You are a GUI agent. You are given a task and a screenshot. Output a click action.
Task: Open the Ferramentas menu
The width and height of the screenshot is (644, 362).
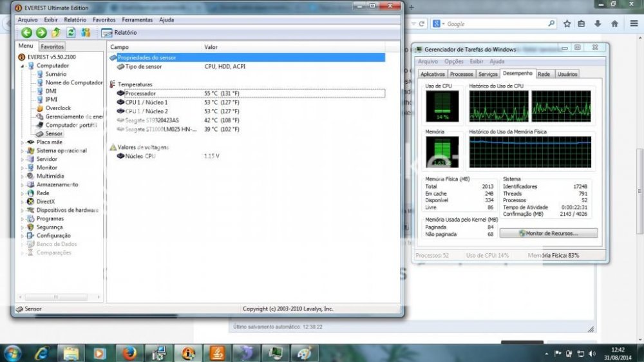137,20
